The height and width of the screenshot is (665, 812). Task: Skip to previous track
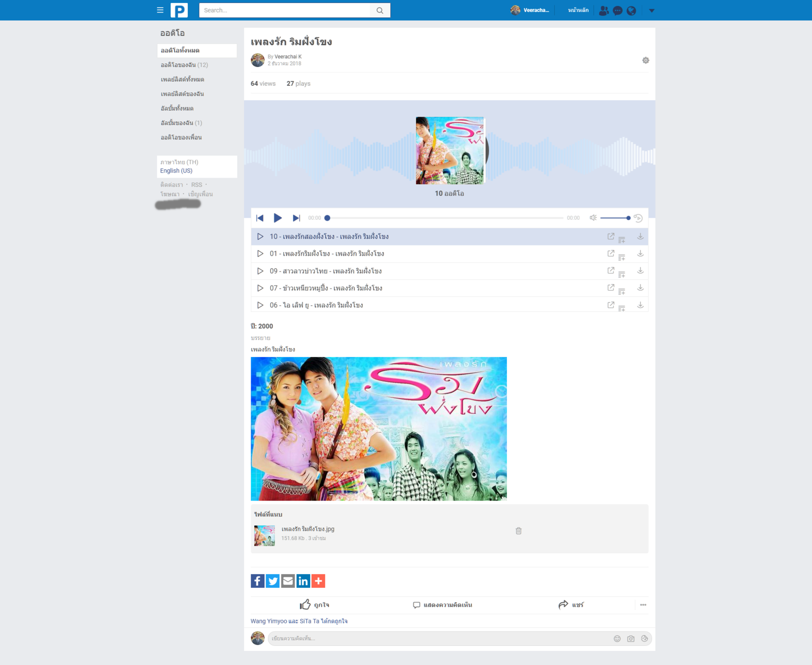coord(260,218)
